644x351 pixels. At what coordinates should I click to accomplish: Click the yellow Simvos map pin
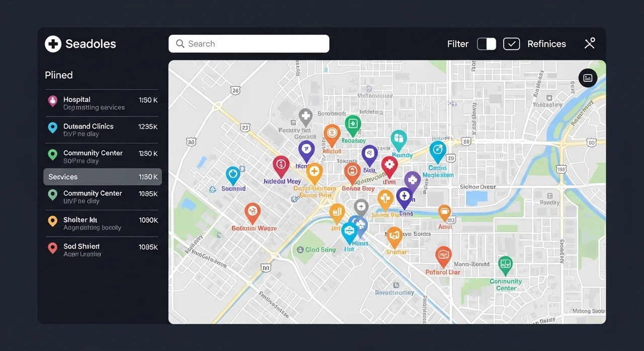tap(385, 200)
